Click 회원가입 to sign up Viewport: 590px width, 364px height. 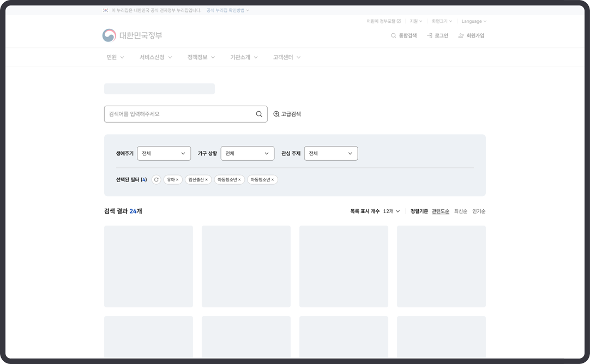471,36
